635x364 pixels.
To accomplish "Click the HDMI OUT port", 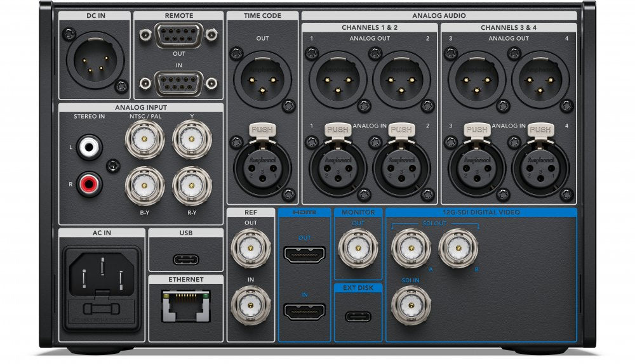I will click(x=305, y=254).
